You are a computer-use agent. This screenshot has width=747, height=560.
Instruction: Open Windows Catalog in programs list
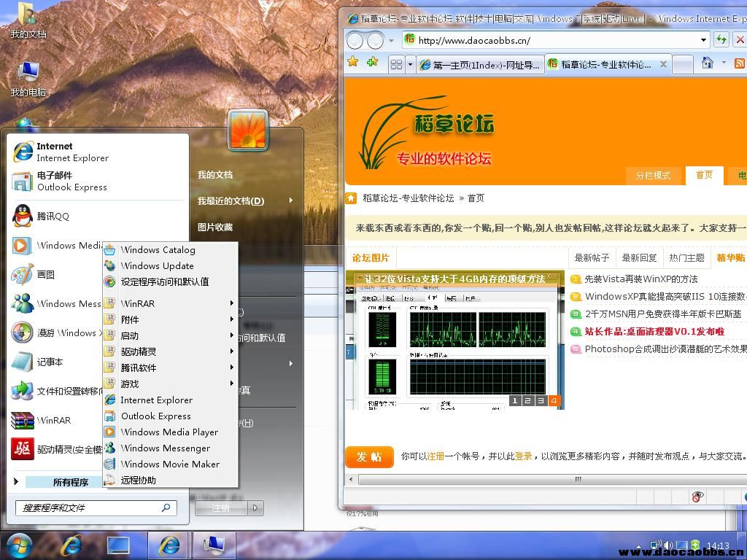[158, 249]
